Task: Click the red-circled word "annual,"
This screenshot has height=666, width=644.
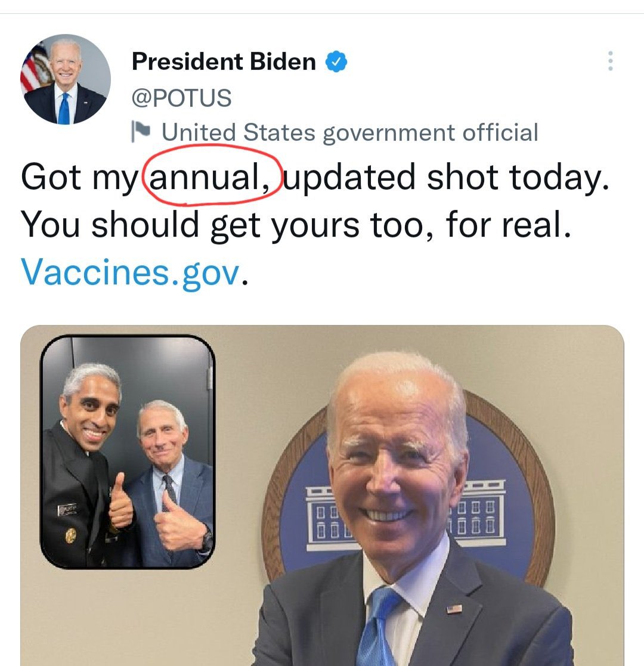Action: [209, 177]
